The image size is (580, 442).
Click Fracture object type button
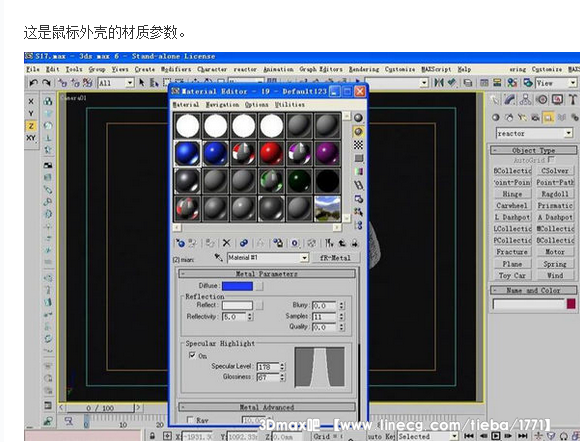click(512, 252)
